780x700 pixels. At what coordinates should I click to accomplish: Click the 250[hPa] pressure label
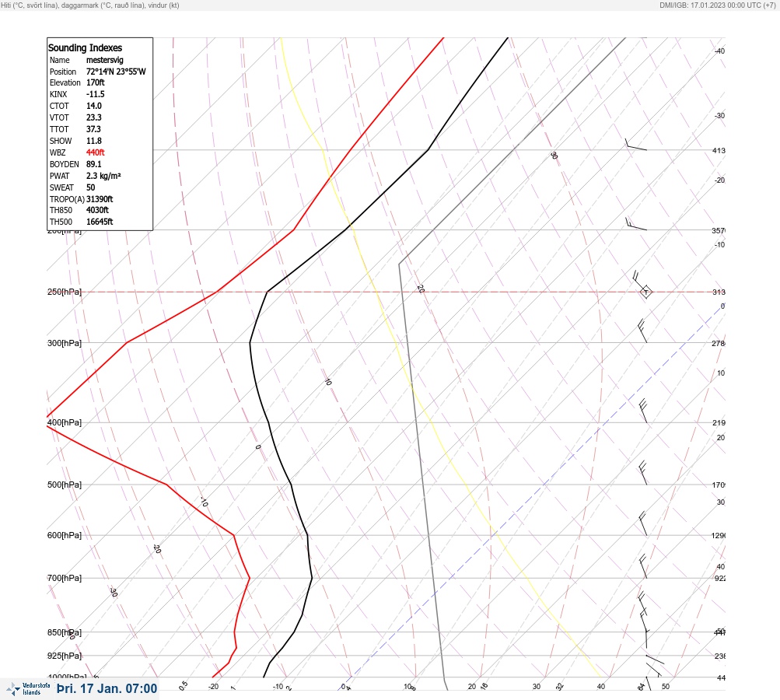(x=65, y=292)
